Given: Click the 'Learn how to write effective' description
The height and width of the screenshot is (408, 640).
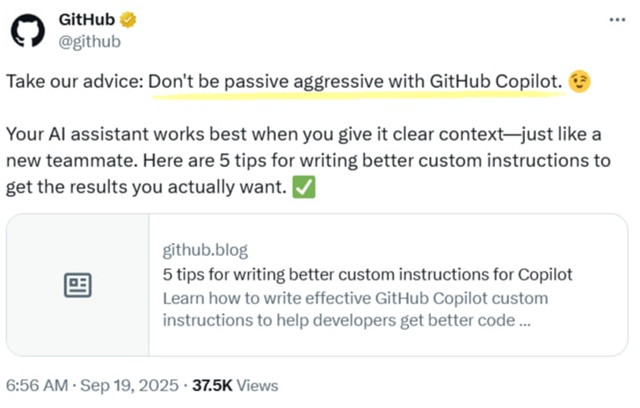Looking at the screenshot, I should tap(355, 298).
